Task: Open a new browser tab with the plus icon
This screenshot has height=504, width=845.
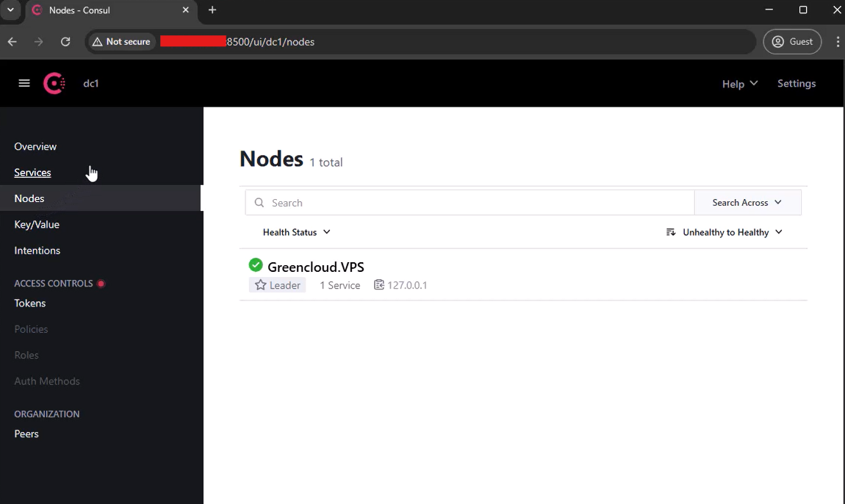Action: pos(212,10)
